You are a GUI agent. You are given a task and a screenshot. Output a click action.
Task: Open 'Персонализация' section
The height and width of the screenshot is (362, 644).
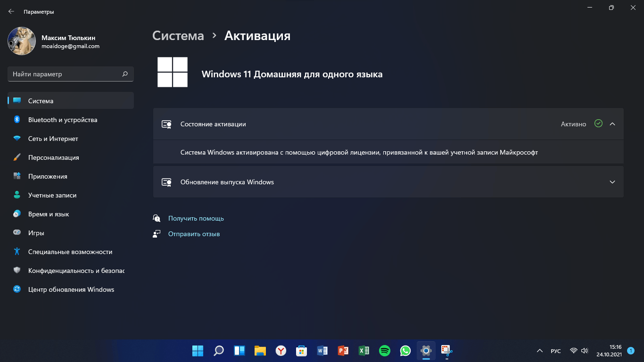pyautogui.click(x=71, y=157)
